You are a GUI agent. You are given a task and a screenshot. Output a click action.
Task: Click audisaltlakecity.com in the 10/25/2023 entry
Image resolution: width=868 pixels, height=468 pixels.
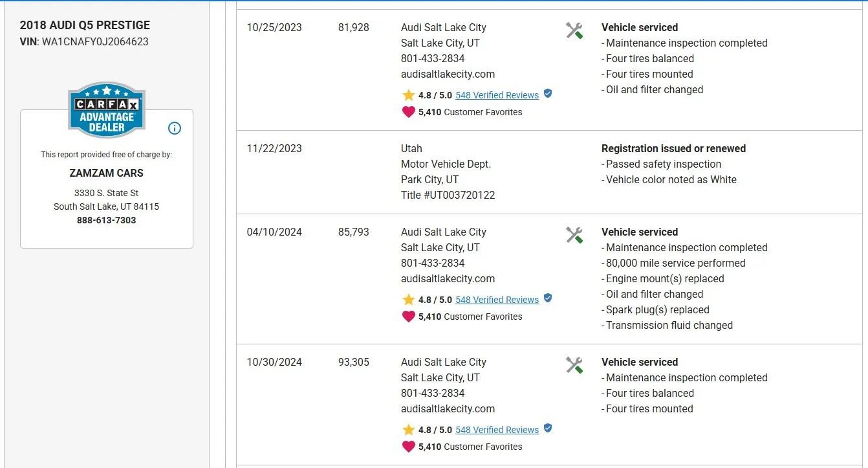click(448, 74)
